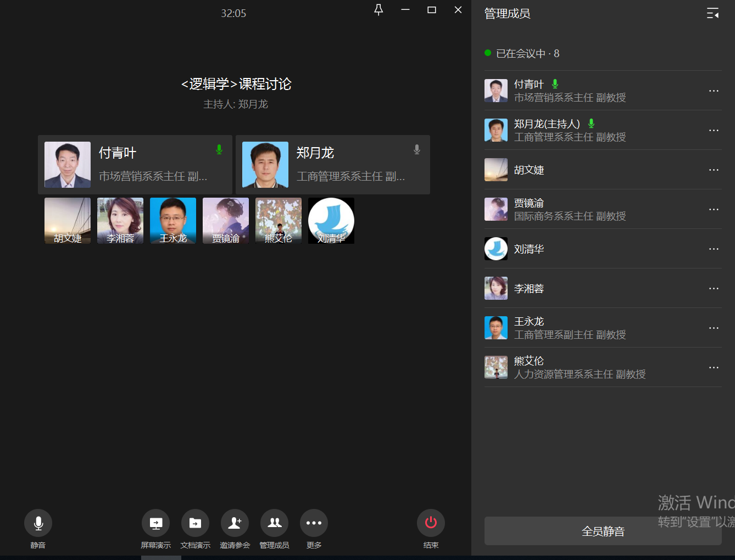
Task: Open 文档演示 document presentation
Action: pos(195,523)
